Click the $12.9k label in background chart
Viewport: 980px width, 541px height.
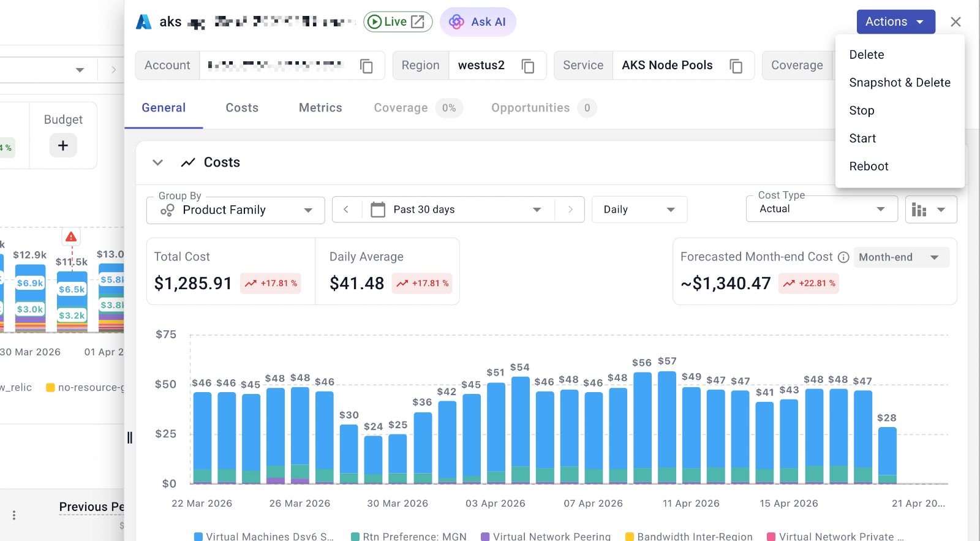tap(30, 255)
